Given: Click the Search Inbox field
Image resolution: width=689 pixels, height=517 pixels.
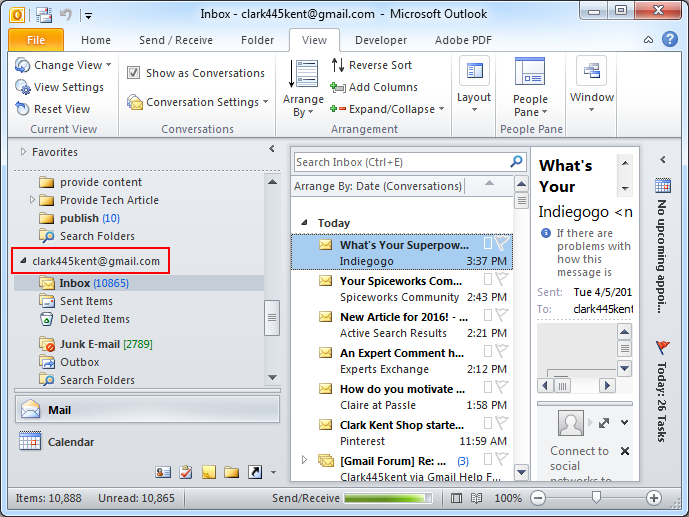Looking at the screenshot, I should (401, 162).
